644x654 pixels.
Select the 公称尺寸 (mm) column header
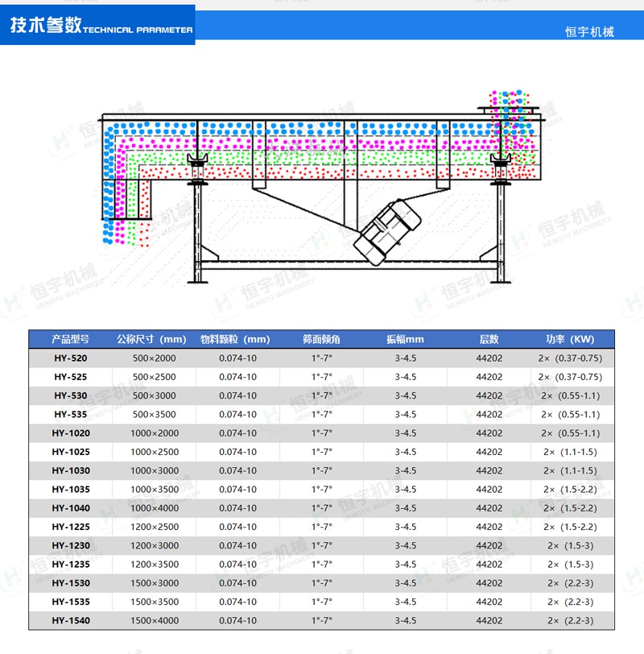(x=151, y=339)
